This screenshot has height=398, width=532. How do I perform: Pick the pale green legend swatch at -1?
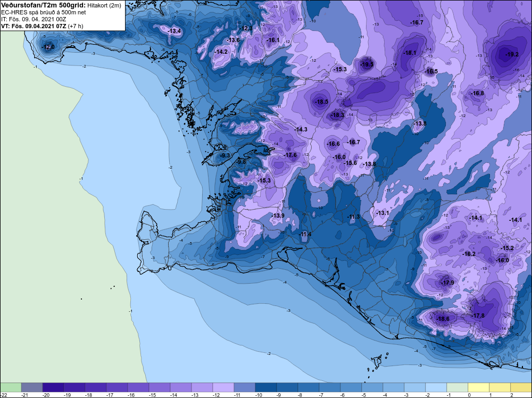pos(457,387)
